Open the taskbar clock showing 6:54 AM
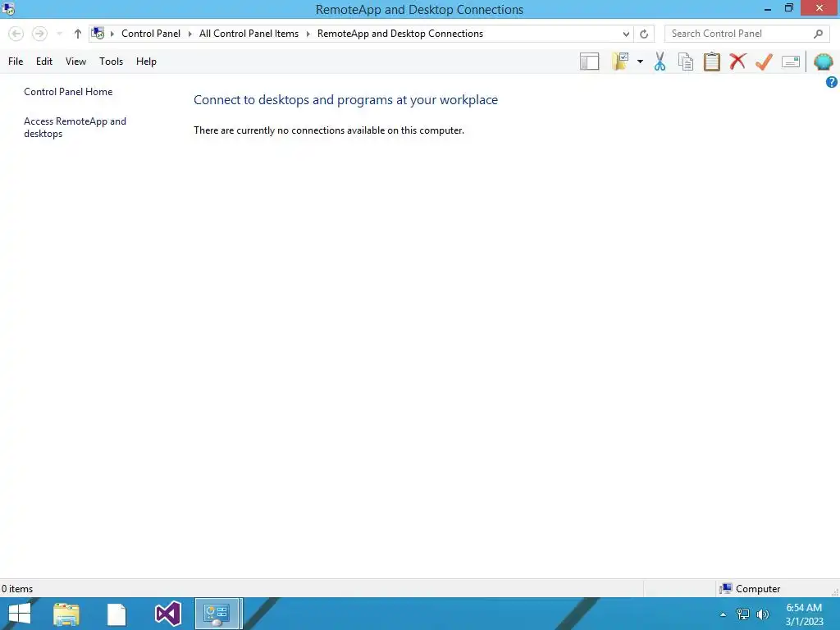Screen dimensions: 840x630 [x=804, y=614]
